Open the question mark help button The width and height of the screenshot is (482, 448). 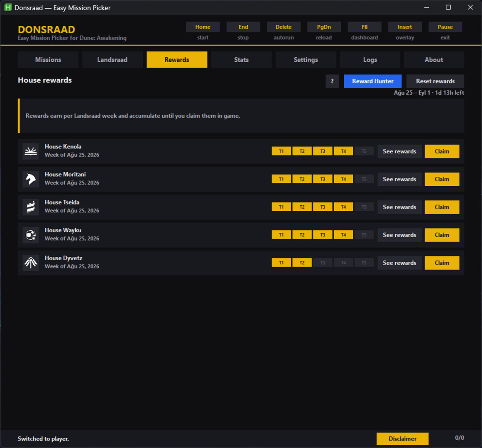pos(332,81)
